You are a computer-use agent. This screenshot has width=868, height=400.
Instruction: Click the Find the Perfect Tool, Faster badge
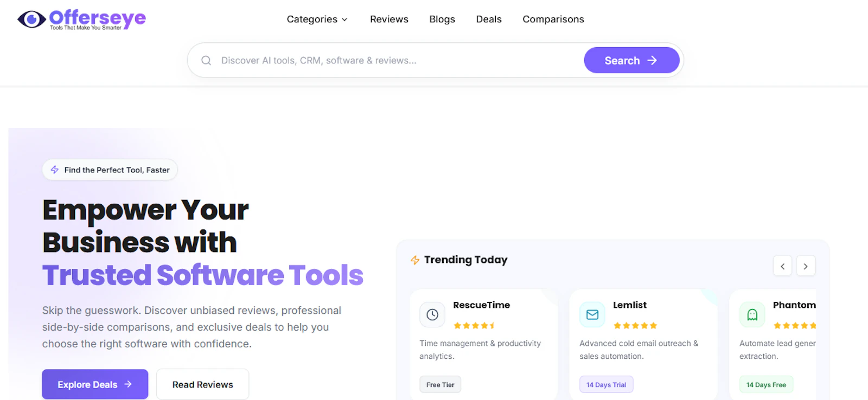click(x=110, y=170)
